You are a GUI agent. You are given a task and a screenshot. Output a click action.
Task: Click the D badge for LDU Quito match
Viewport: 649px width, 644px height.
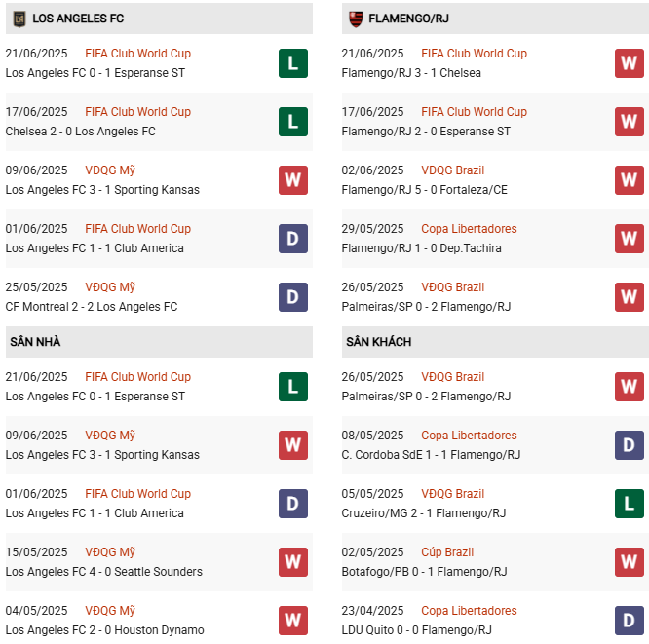pyautogui.click(x=629, y=621)
